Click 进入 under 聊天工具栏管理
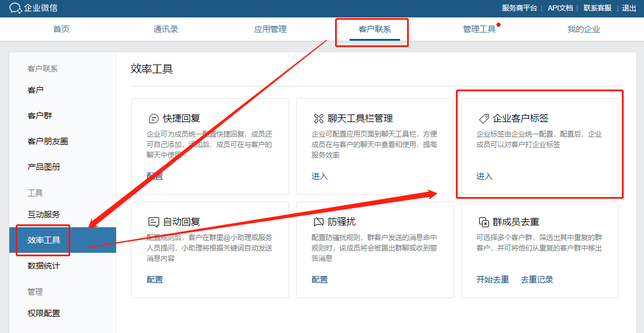The width and height of the screenshot is (644, 333). pyautogui.click(x=319, y=176)
